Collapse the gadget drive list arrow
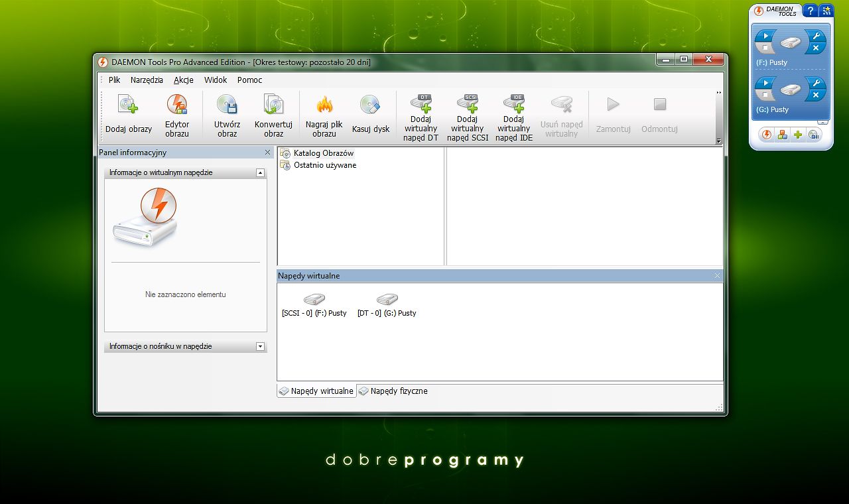The height and width of the screenshot is (504, 849). click(823, 121)
